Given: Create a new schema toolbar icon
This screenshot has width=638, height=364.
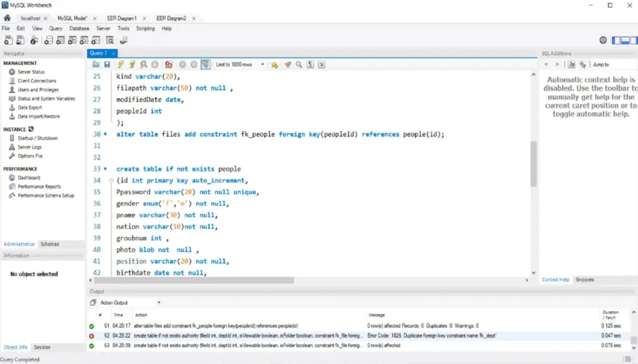Looking at the screenshot, I should click(48, 40).
